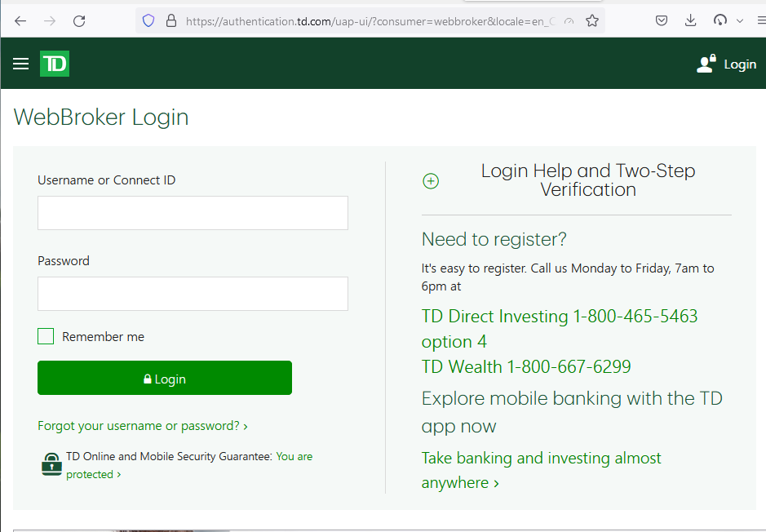Toggle the Remember me checkbox
Image resolution: width=766 pixels, height=532 pixels.
click(x=46, y=336)
